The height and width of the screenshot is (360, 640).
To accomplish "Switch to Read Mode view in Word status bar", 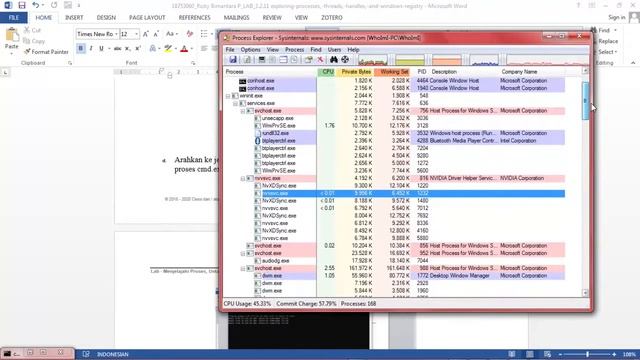I will [511, 354].
